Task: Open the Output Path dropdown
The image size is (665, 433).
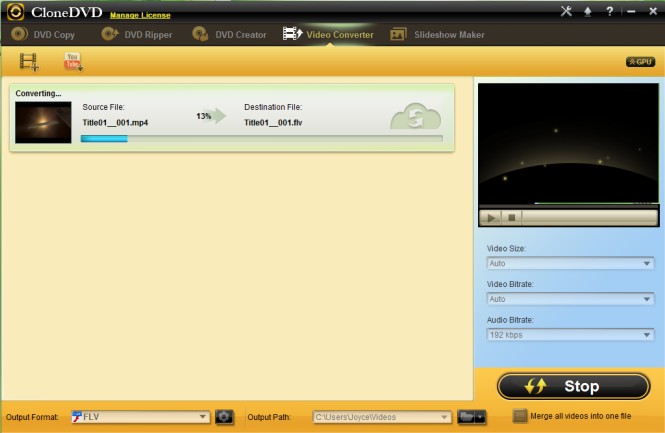Action: 381,417
